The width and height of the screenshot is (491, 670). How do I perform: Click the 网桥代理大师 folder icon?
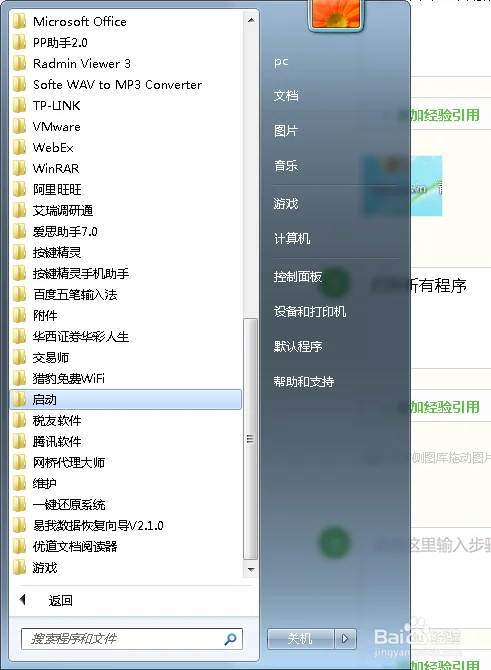(19, 462)
